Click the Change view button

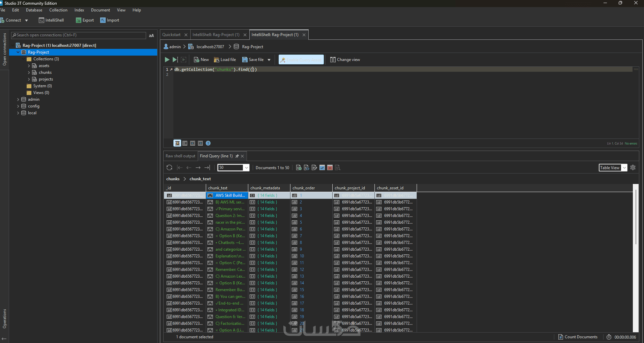(x=345, y=60)
